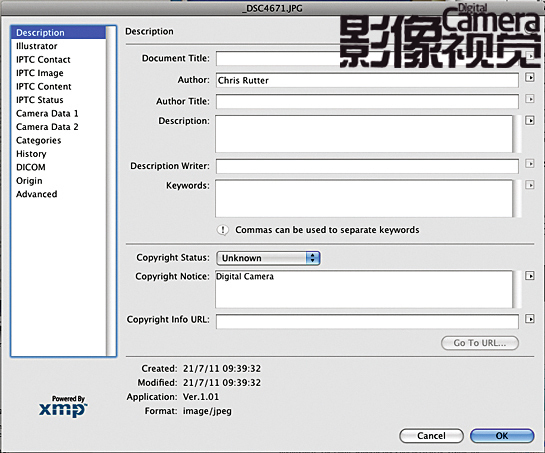Click the OK button
The width and height of the screenshot is (545, 453).
click(502, 436)
